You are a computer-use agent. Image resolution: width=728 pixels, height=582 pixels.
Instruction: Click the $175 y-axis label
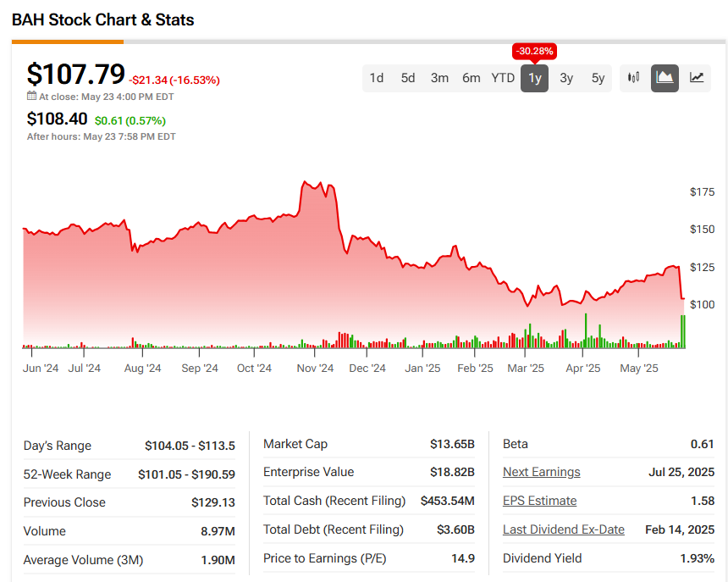coord(702,191)
